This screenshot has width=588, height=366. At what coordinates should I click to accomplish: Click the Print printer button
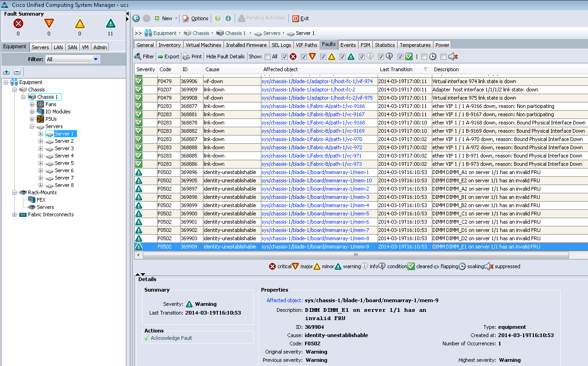click(192, 56)
